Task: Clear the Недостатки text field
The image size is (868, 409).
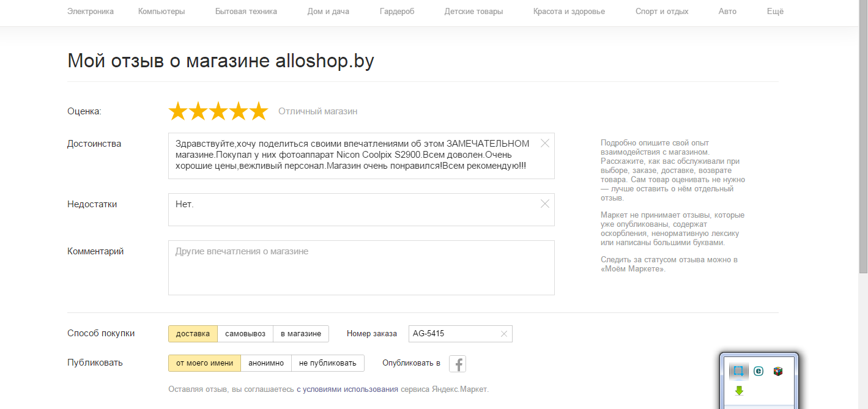Action: (x=545, y=204)
